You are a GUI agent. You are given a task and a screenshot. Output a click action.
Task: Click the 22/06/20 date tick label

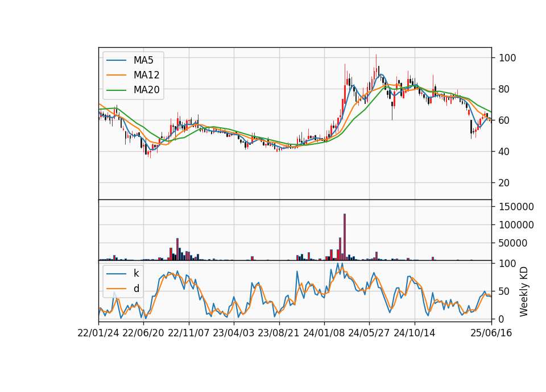tap(143, 333)
